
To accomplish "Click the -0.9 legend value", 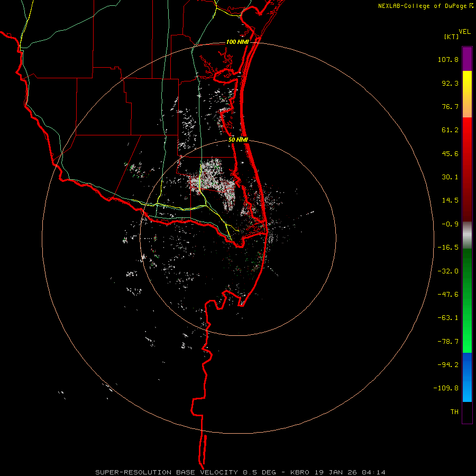I will coord(450,224).
